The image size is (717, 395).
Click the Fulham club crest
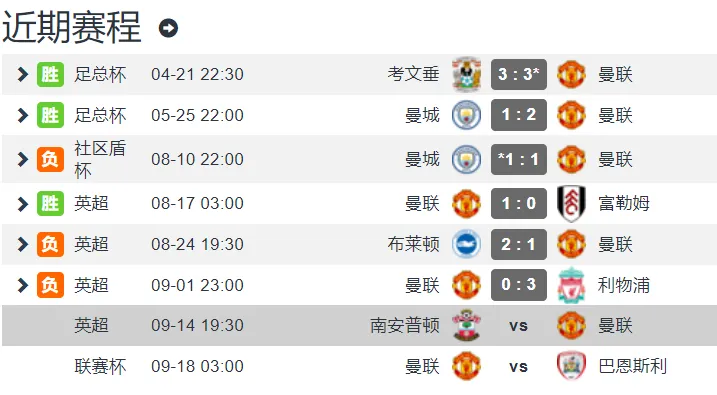click(571, 203)
